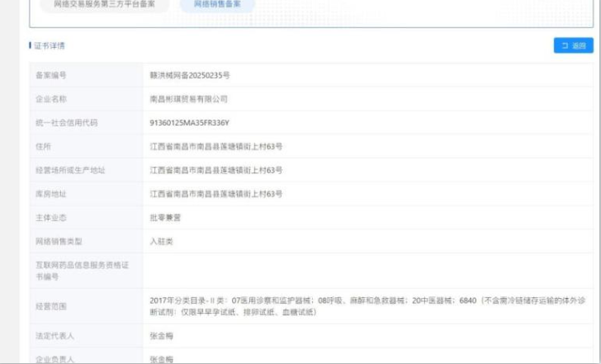The image size is (601, 364).
Task: Click the 统一社会信用代码 field label
Action: coord(66,123)
